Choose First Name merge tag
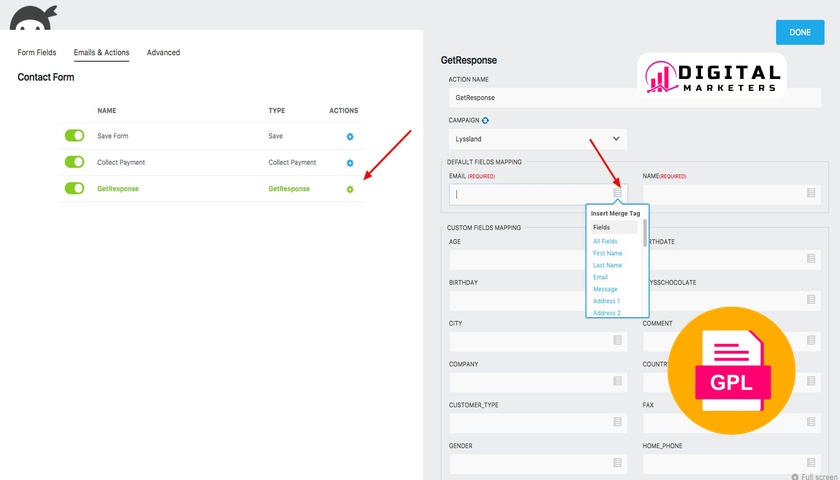Screen dimensions: 840x480 click(608, 253)
